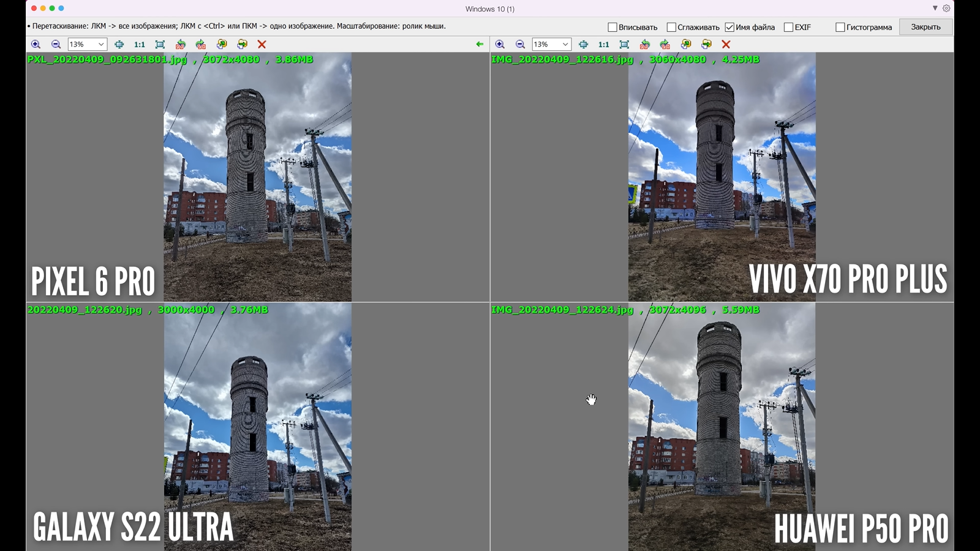This screenshot has width=980, height=551.
Task: Center the image via right toolbar crosshair icon
Action: pos(583,44)
